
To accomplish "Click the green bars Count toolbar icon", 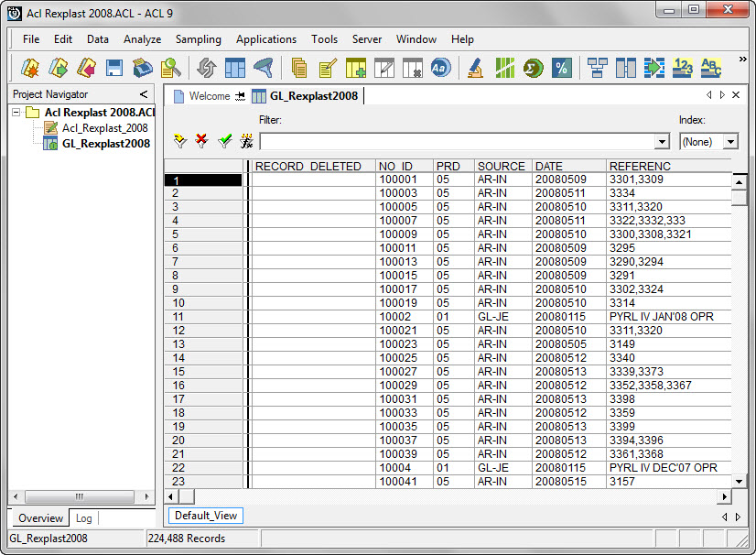I will tap(505, 68).
